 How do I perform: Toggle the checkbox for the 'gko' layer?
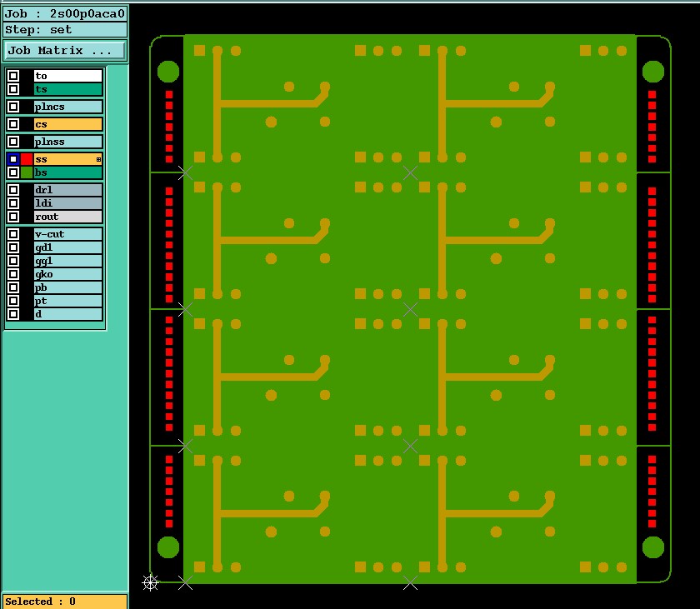pos(13,274)
